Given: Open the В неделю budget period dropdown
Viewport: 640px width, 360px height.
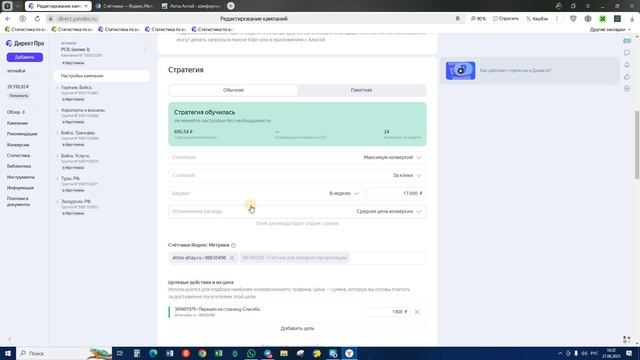Looking at the screenshot, I should [344, 193].
